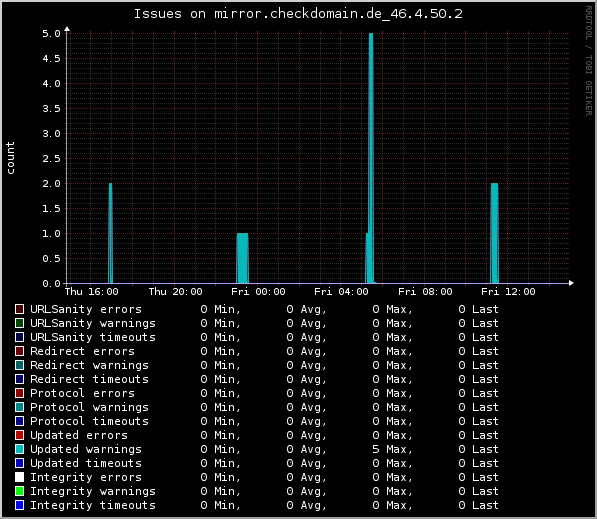Viewport: 597px width, 519px height.
Task: Click the Integrity timeouts blue swatch
Action: 19,505
